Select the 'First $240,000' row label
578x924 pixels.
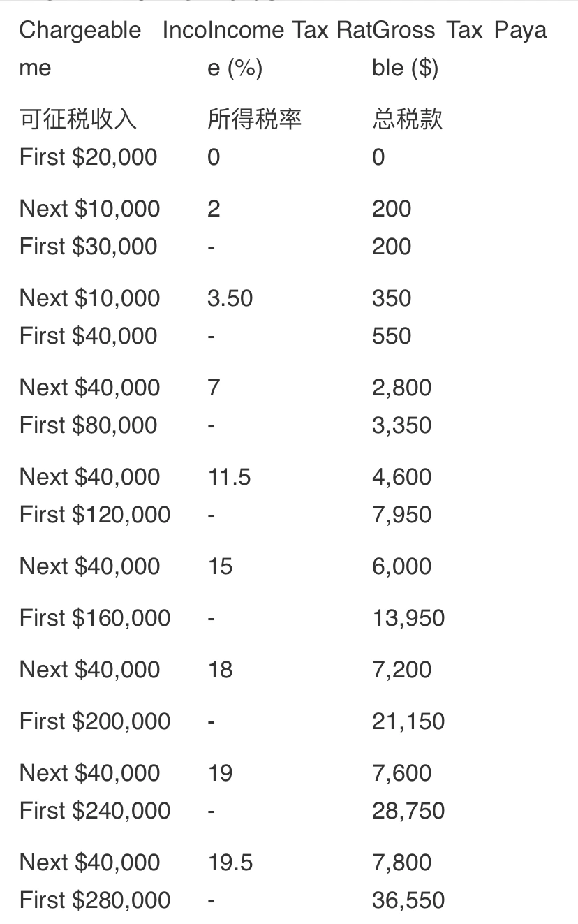click(95, 811)
